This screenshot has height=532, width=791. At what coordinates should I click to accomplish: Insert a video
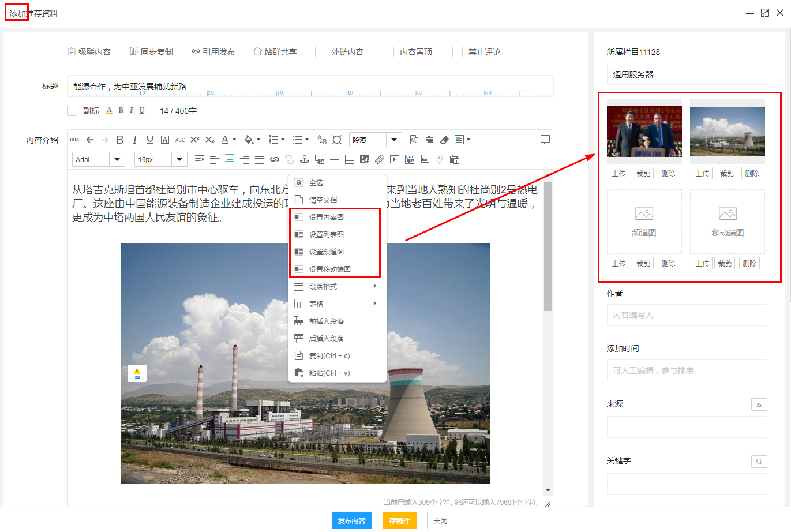click(x=395, y=159)
